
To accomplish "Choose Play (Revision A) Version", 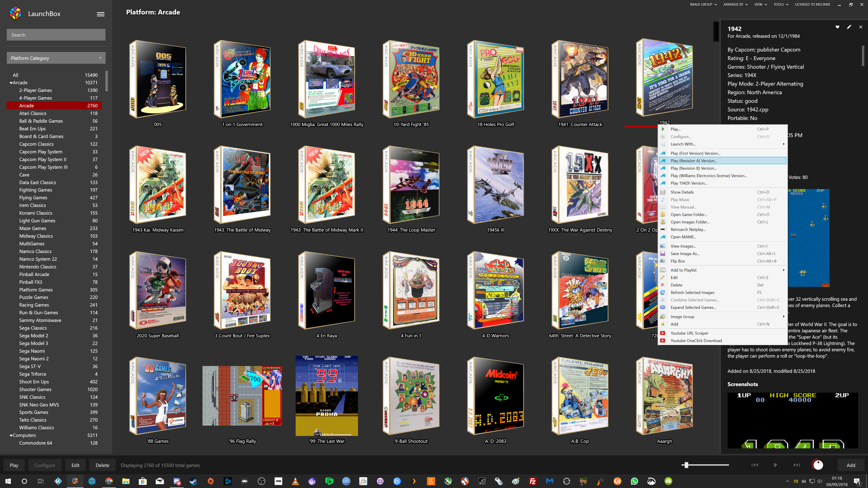I will tap(722, 161).
